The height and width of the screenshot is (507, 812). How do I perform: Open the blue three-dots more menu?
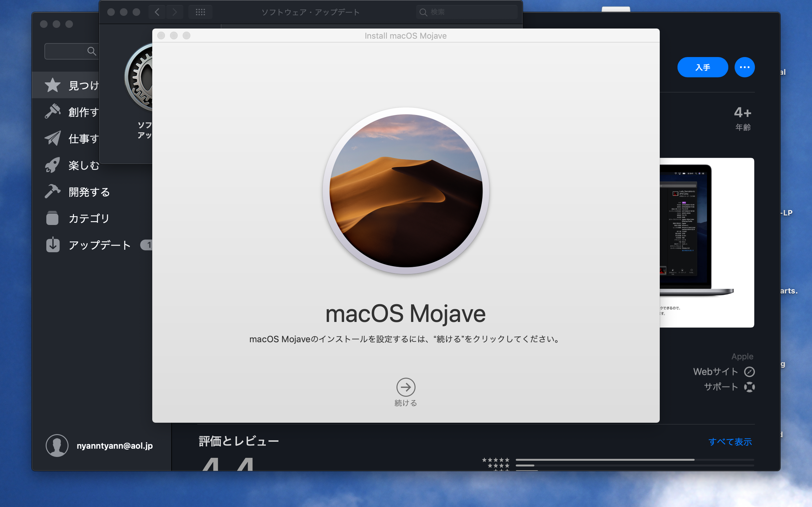click(x=744, y=67)
